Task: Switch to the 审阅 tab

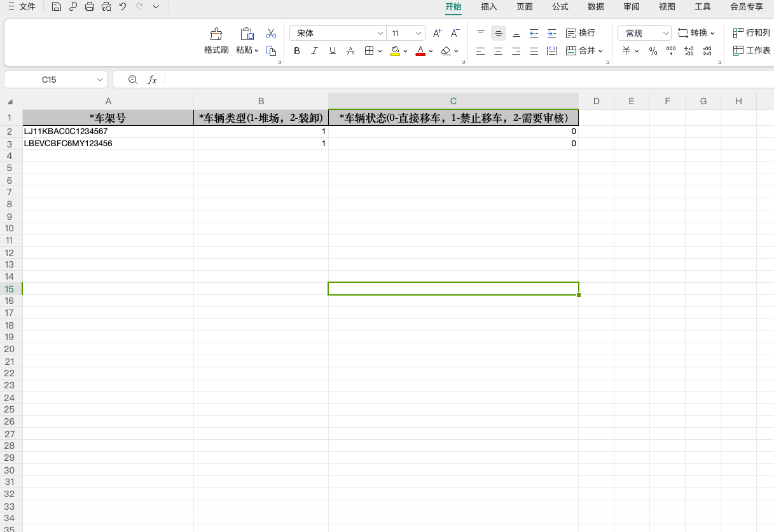Action: pos(632,7)
